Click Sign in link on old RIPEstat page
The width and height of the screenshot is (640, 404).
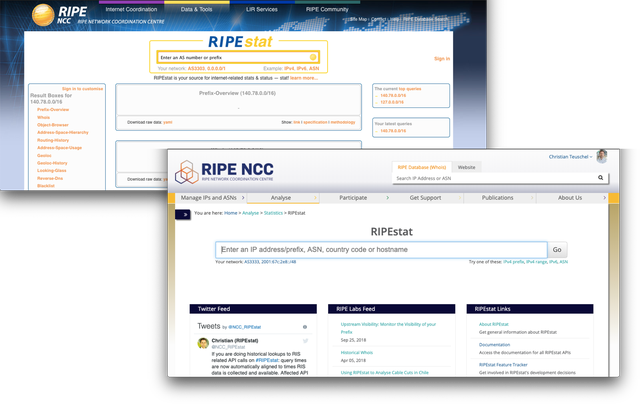pos(442,59)
